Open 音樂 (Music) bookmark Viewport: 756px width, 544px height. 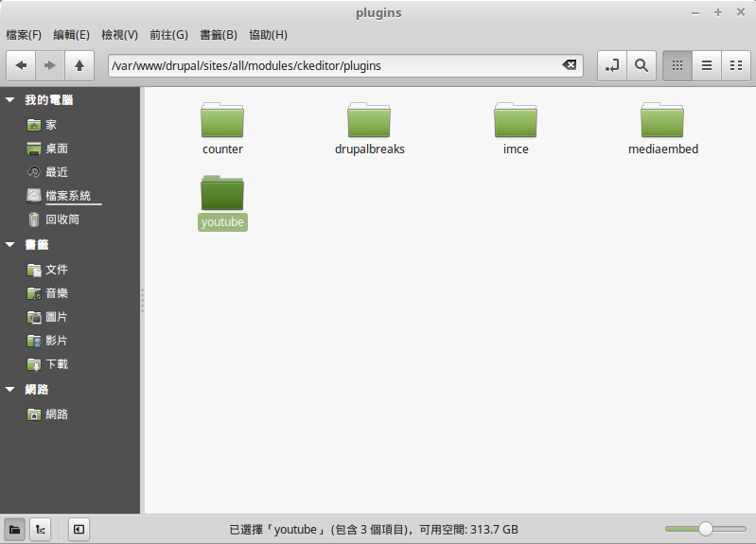click(x=47, y=293)
